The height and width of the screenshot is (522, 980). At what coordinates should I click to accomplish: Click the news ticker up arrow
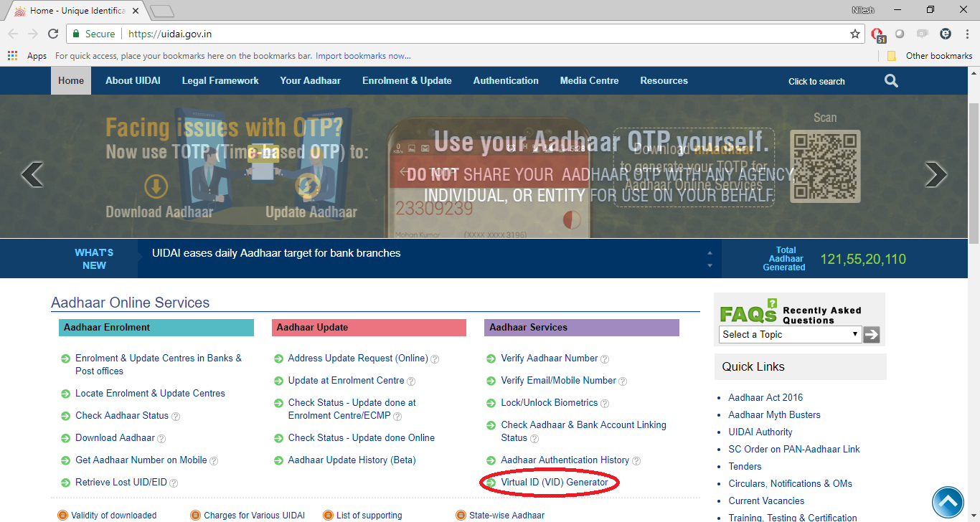710,252
